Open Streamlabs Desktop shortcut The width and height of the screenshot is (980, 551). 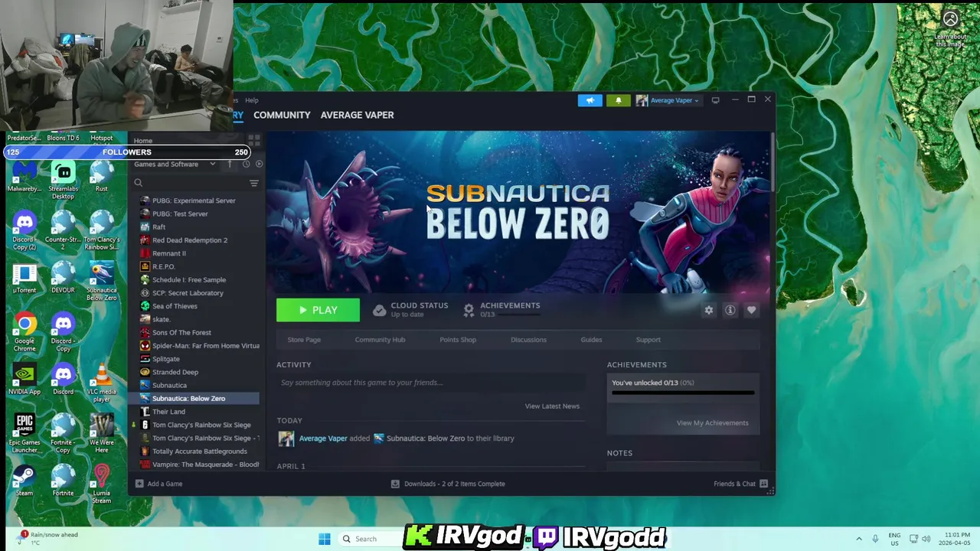pos(63,181)
